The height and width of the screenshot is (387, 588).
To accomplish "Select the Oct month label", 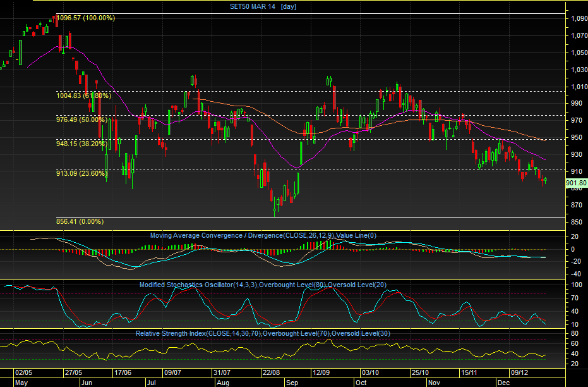I will (x=361, y=383).
